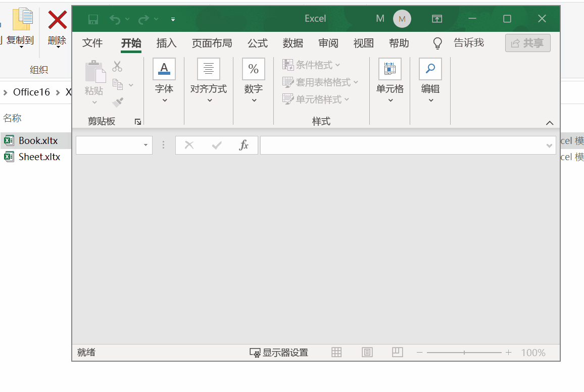Open the 数据 tab
The height and width of the screenshot is (392, 584).
293,43
